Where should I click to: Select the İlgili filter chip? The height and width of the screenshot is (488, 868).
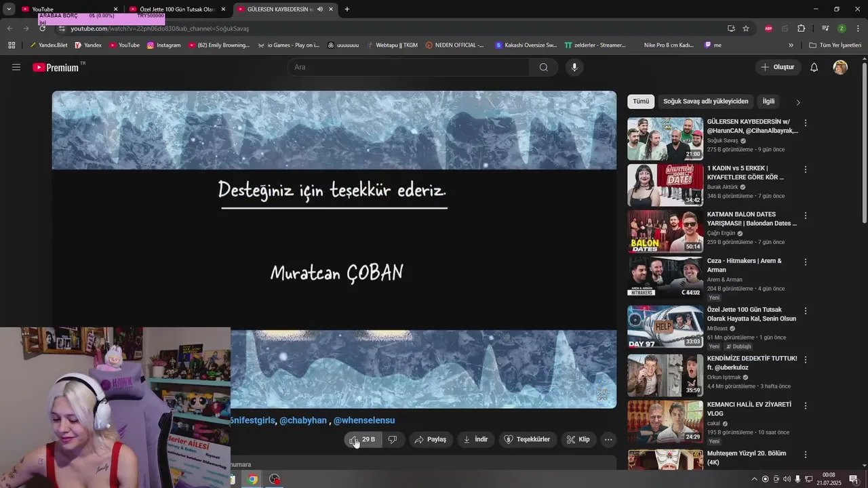point(768,102)
